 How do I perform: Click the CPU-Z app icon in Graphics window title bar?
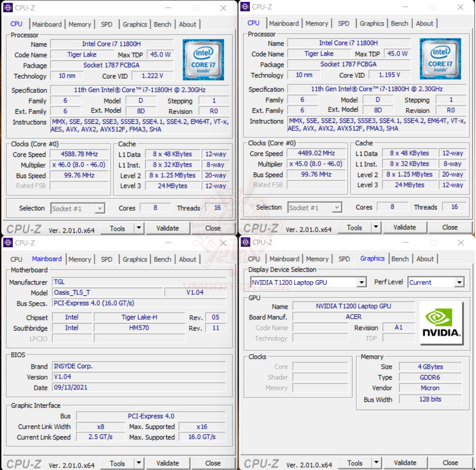245,242
